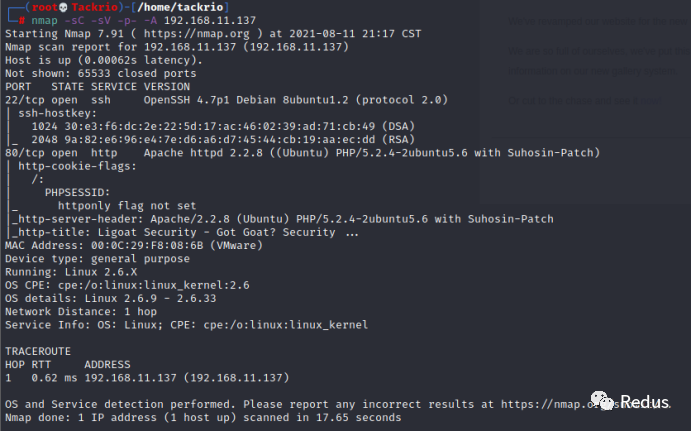
Task: Click the nmap command typed at the prompt
Action: tap(118, 20)
